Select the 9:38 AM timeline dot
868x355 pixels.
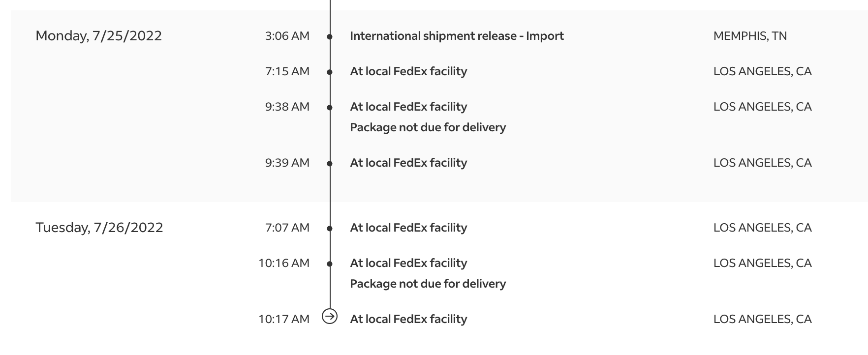(330, 108)
